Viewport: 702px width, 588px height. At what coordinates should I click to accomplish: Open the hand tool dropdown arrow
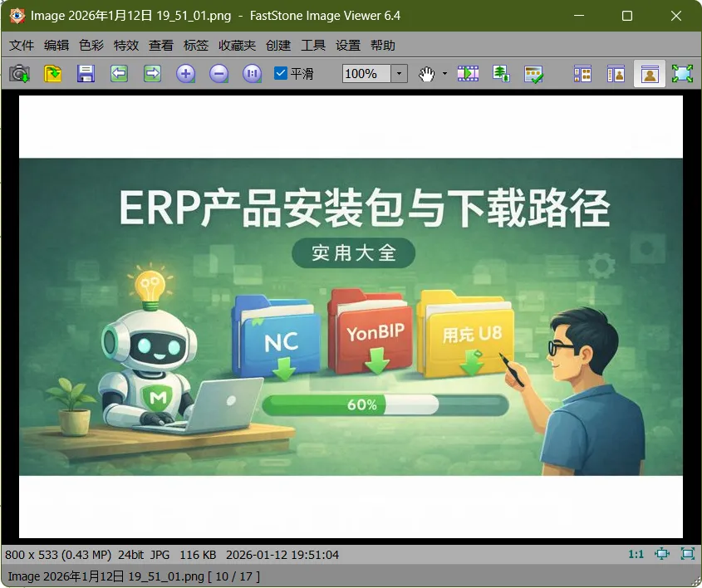(x=444, y=74)
